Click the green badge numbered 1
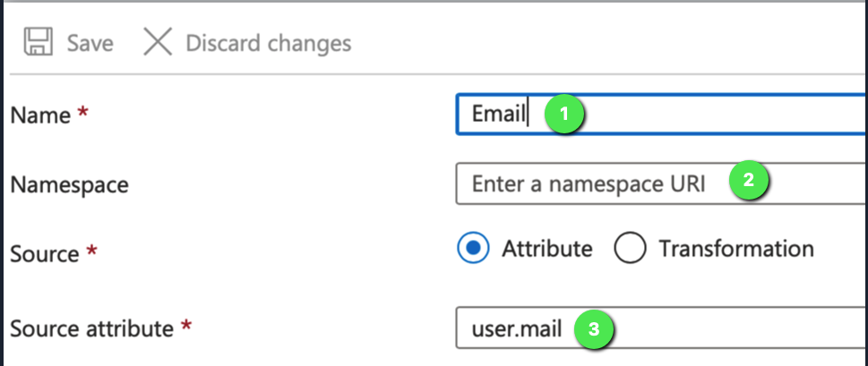 (564, 115)
